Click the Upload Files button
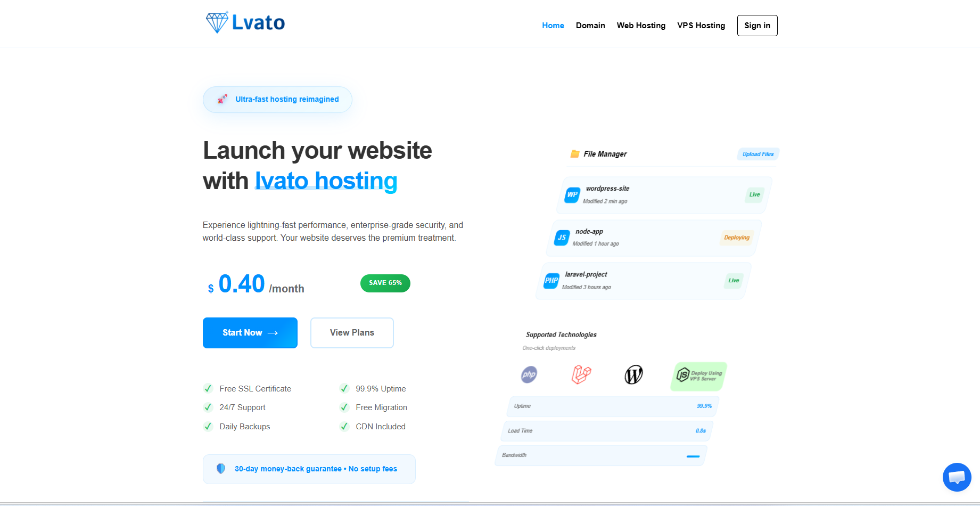 click(757, 154)
